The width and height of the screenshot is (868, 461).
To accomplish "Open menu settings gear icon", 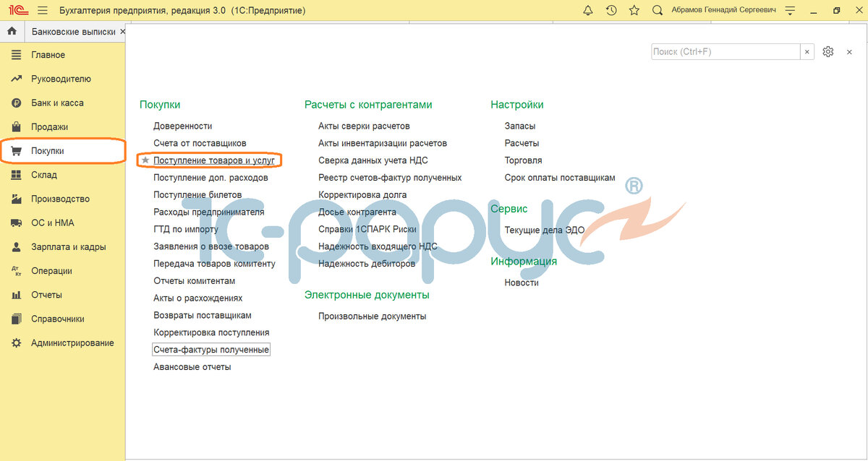I will (x=828, y=52).
